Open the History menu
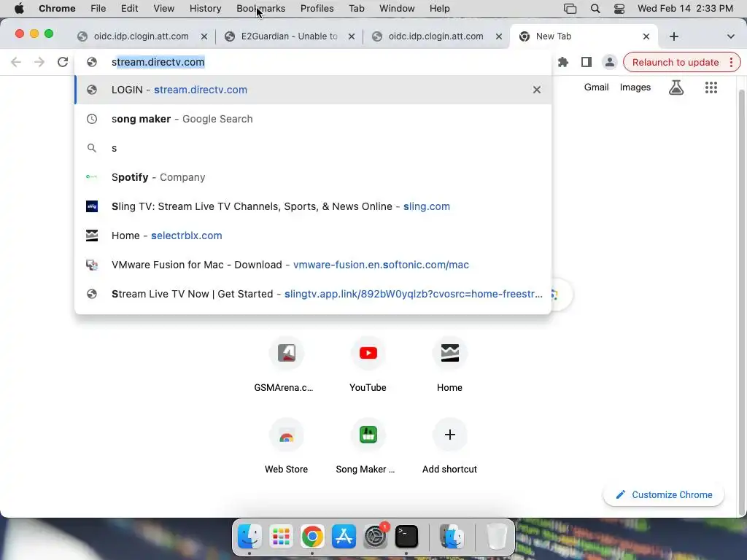Screen dimensions: 747x560 click(x=205, y=9)
